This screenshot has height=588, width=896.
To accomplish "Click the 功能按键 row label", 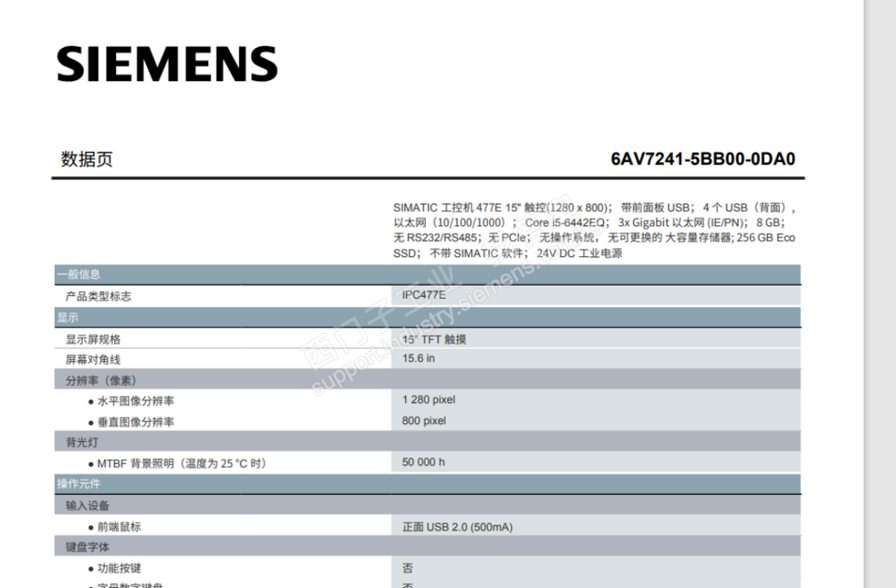I will tap(119, 568).
